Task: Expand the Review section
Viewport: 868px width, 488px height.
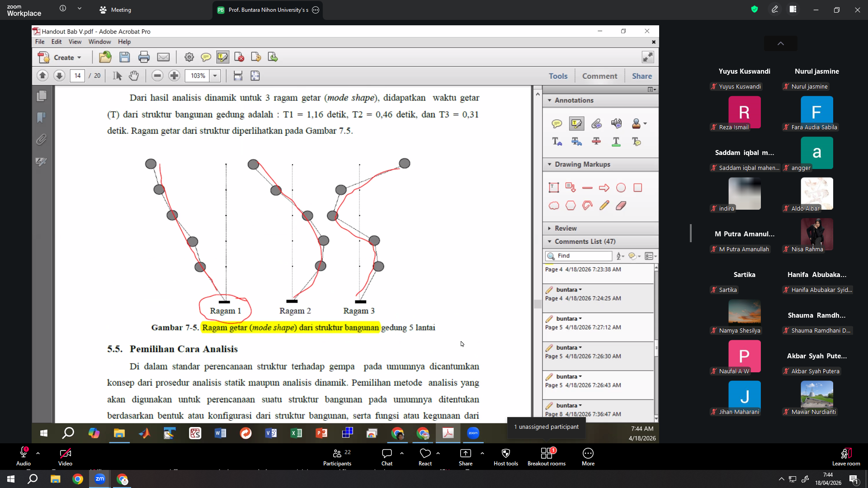Action: coord(549,229)
